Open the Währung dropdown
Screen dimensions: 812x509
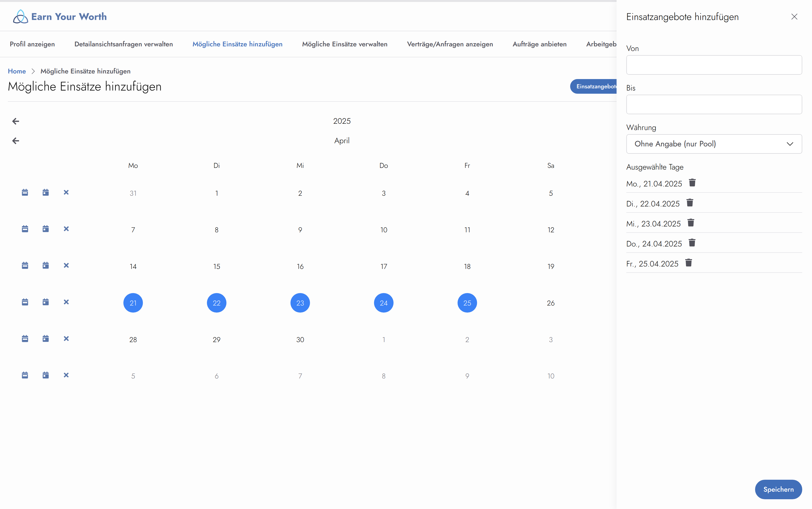tap(714, 144)
